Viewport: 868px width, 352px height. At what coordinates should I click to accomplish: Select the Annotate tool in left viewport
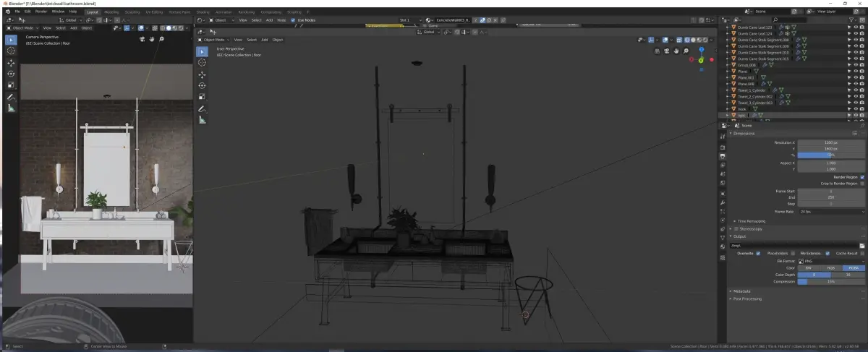pyautogui.click(x=11, y=97)
